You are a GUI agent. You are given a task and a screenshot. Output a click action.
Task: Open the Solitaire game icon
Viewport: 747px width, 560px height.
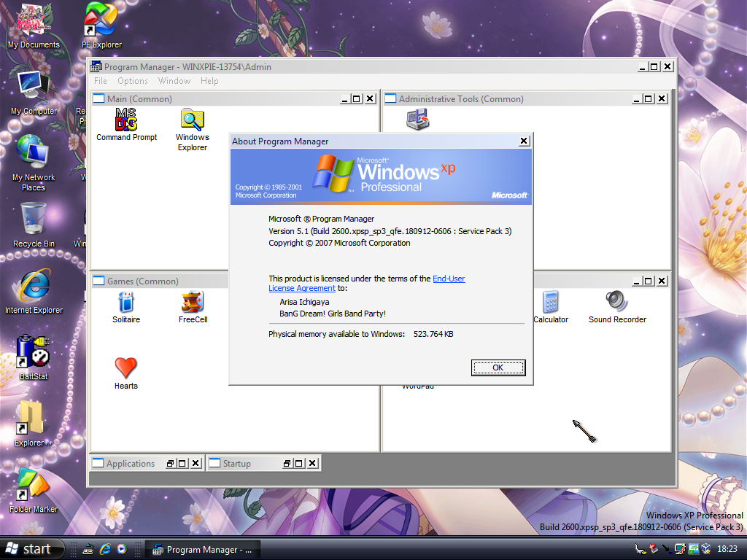[x=126, y=308]
